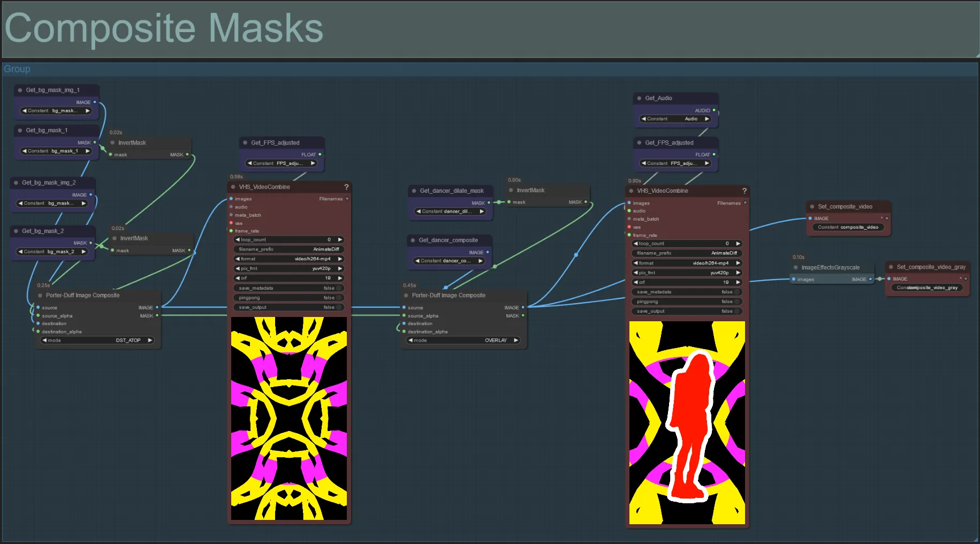This screenshot has height=544, width=980.
Task: Collapse the Get_dancer_composite node via its title dot
Action: [413, 240]
